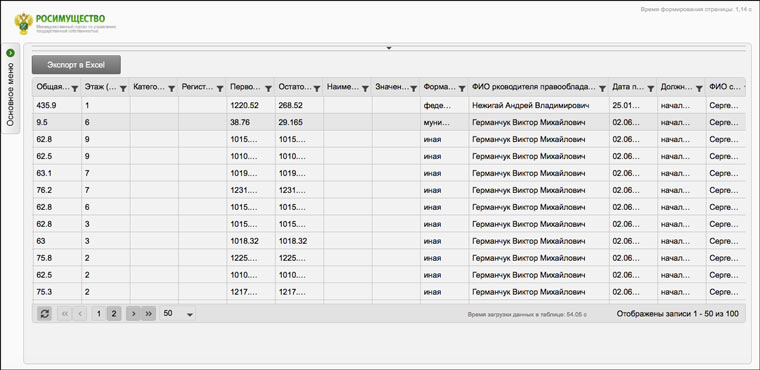Image resolution: width=760 pixels, height=370 pixels.
Task: Open filter on the Регист… column
Action: [220, 89]
